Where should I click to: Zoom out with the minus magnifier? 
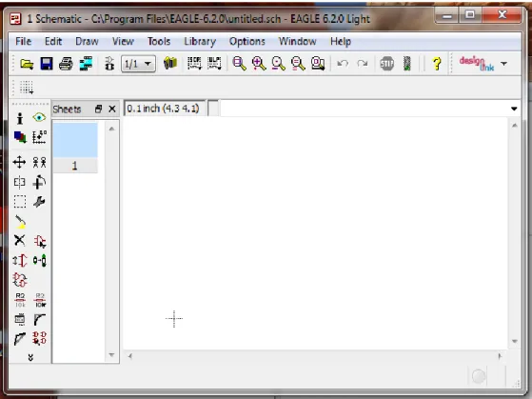(x=278, y=64)
